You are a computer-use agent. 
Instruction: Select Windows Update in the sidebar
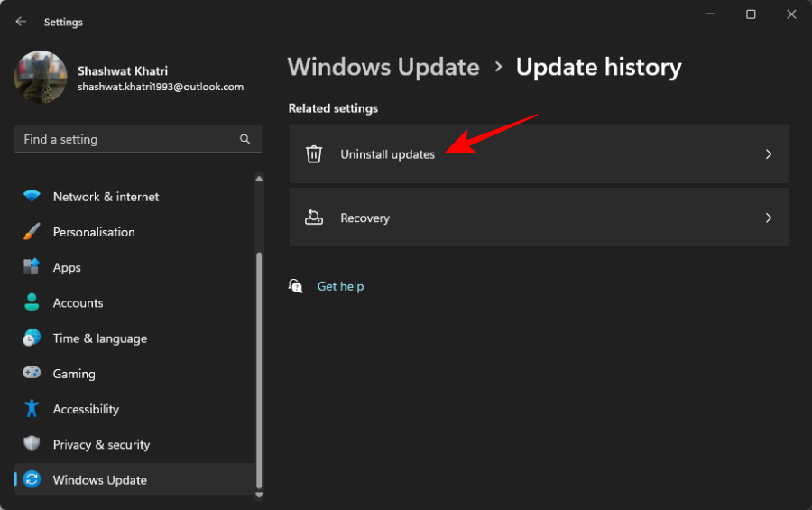pyautogui.click(x=99, y=480)
